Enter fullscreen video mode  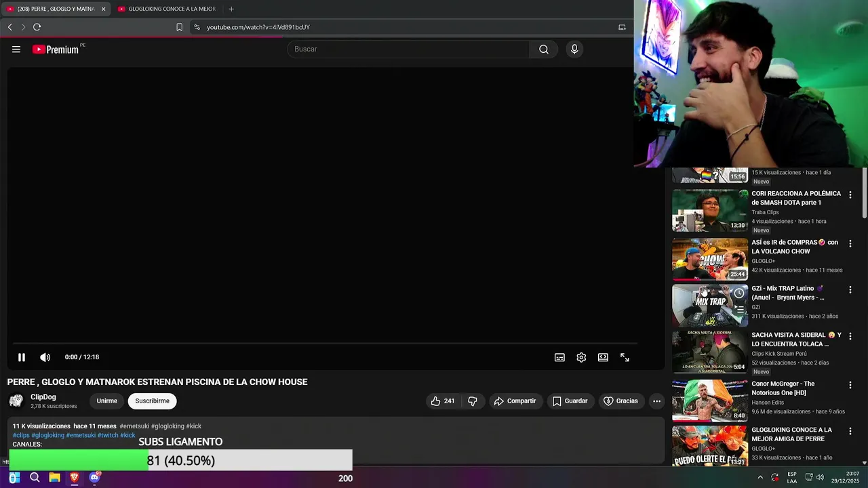click(x=625, y=357)
